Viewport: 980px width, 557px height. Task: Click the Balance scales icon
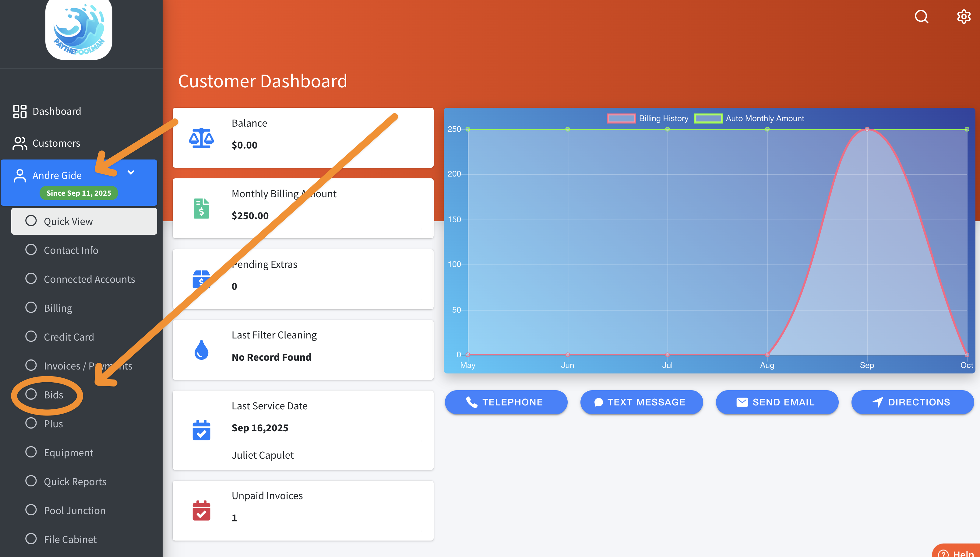(201, 138)
